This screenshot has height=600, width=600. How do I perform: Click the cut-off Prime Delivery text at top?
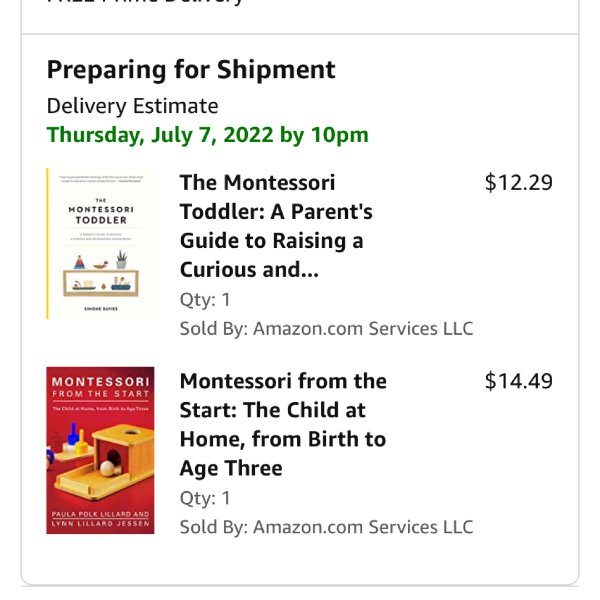[145, 2]
